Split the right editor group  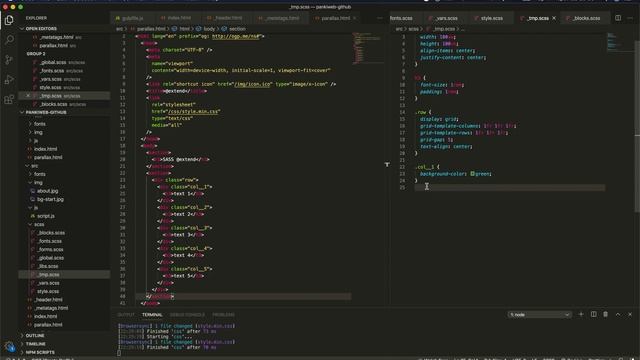pyautogui.click(x=618, y=18)
